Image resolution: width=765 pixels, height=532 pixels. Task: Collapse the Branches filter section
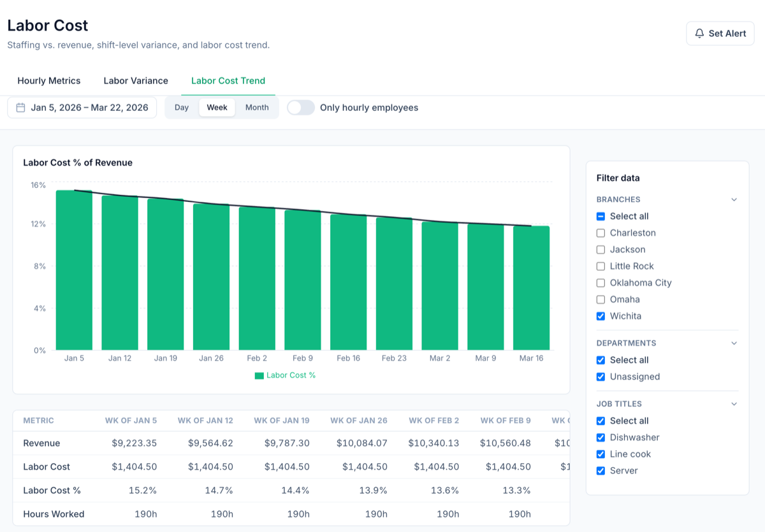[x=734, y=199]
